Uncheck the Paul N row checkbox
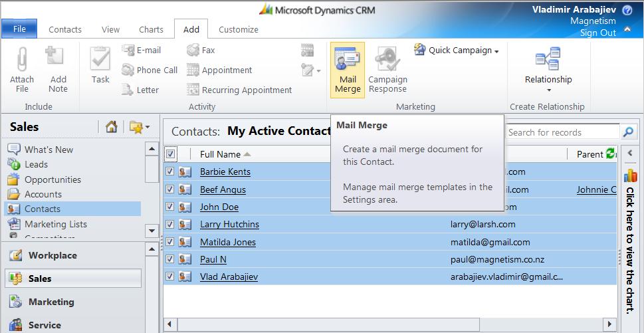The height and width of the screenshot is (333, 644). click(x=169, y=259)
